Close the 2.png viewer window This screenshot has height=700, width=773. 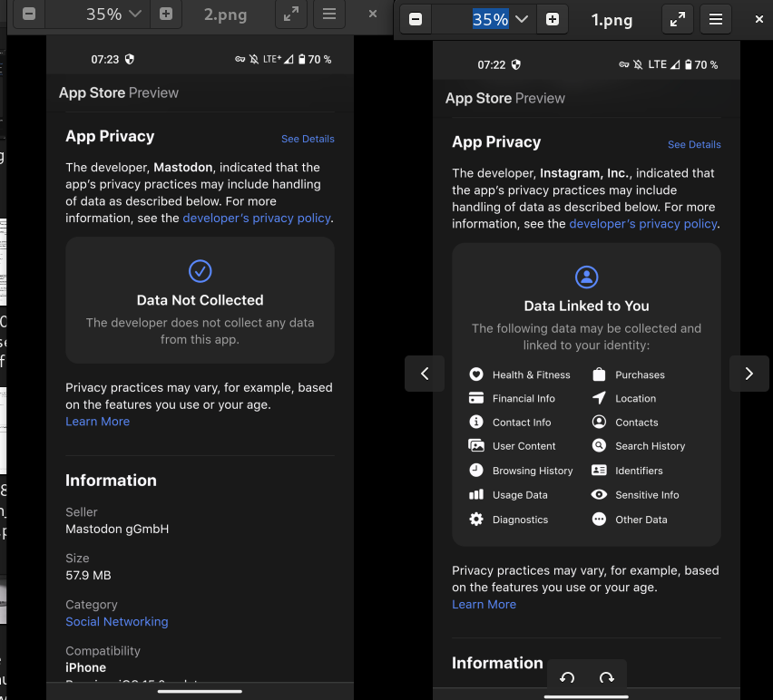pos(373,14)
